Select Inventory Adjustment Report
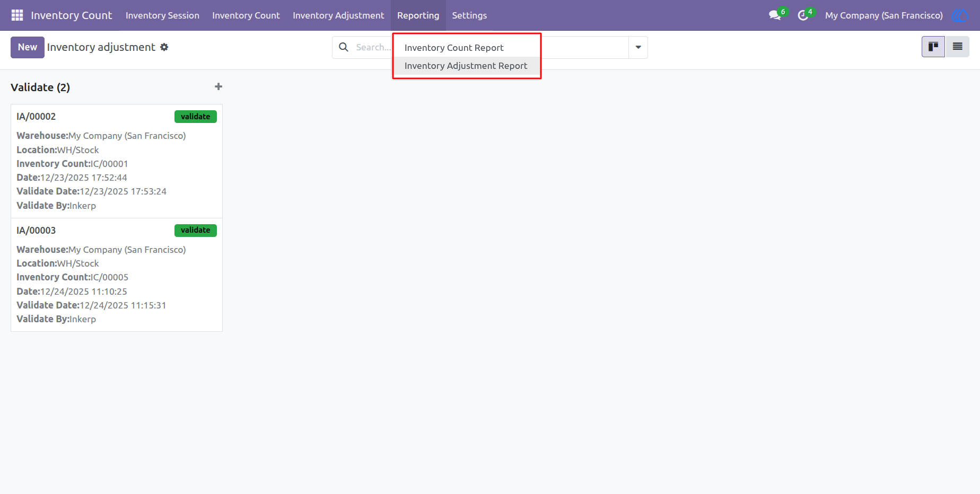980x494 pixels. pos(467,66)
